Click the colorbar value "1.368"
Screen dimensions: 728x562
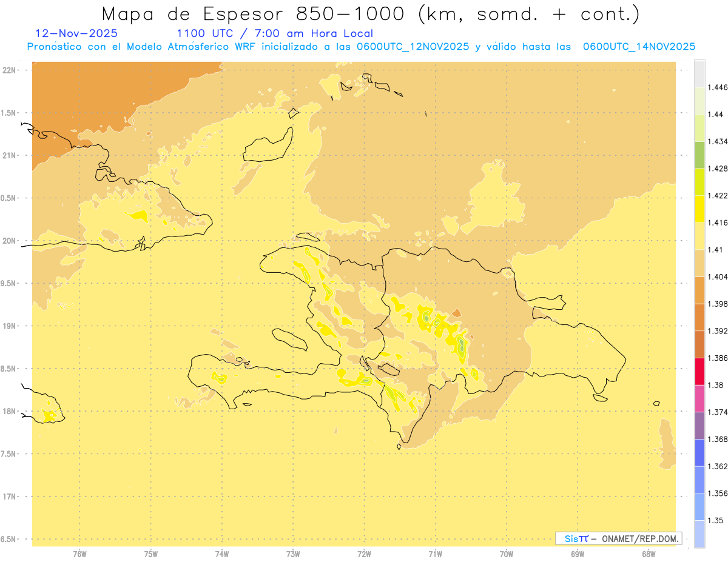[x=718, y=439]
